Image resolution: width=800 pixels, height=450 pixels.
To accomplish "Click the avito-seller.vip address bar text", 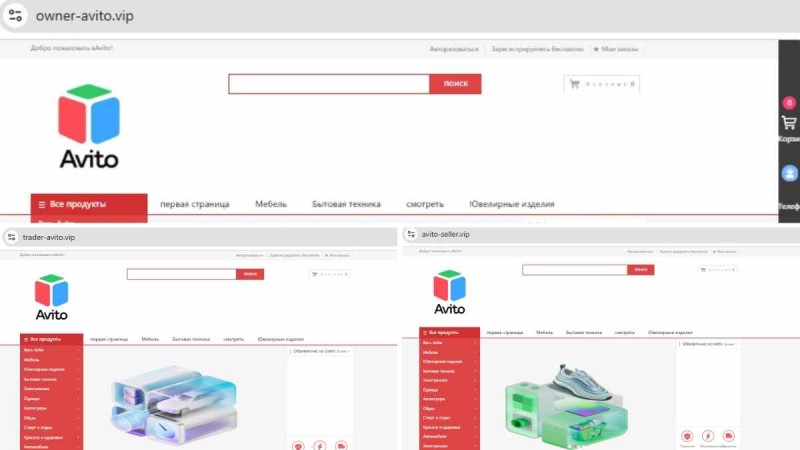I will [445, 234].
